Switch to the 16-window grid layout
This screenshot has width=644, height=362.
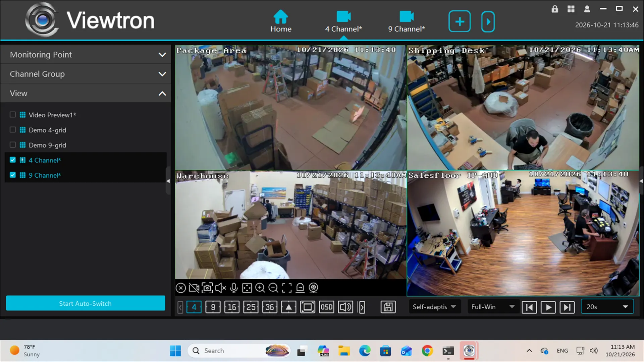[232, 307]
